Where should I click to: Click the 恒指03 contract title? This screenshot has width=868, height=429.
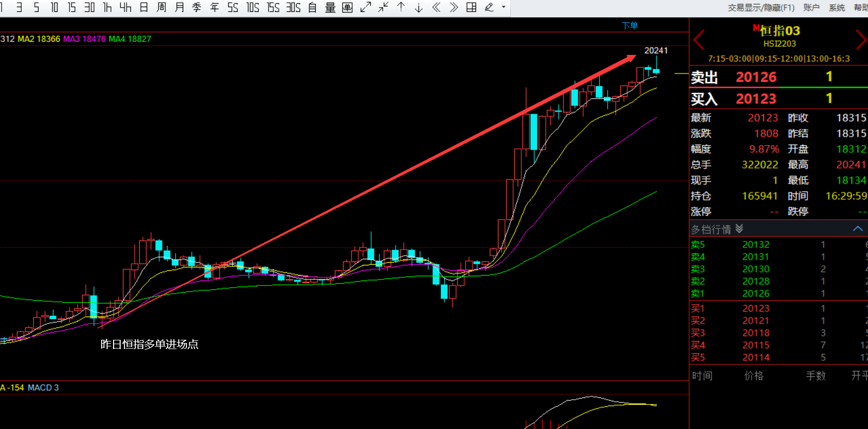(x=779, y=30)
